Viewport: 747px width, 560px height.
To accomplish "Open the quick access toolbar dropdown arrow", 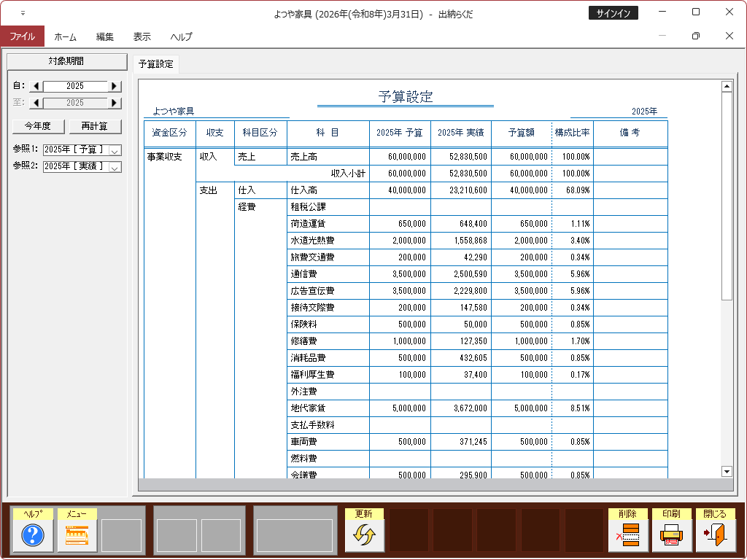I will [23, 13].
